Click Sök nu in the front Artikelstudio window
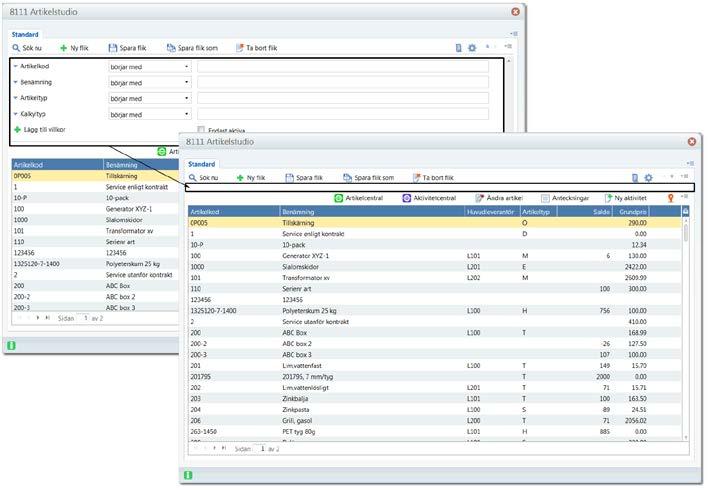The image size is (708, 490). click(x=204, y=178)
